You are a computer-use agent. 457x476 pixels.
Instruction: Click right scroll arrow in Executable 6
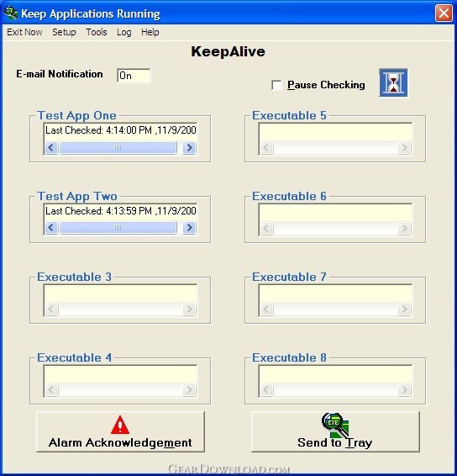405,228
